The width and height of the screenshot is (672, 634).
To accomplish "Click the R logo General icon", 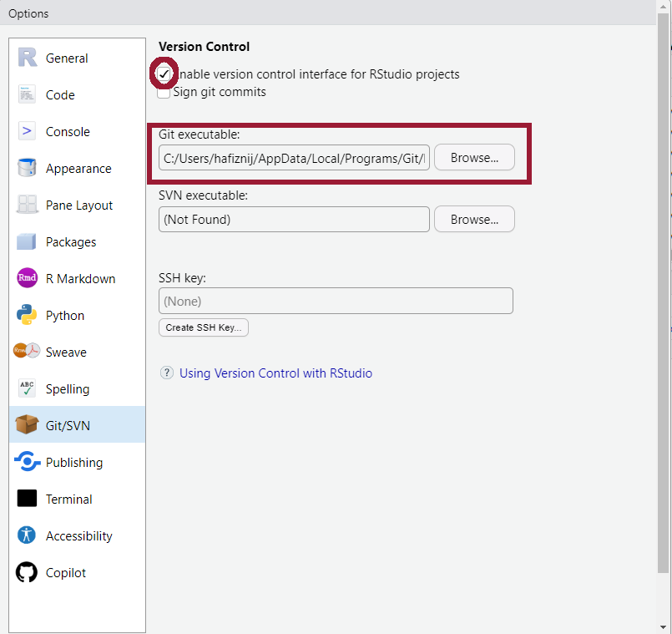I will coord(28,58).
